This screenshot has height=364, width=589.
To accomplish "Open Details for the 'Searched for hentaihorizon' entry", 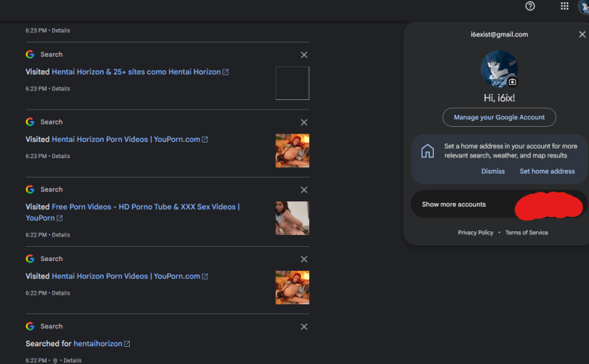I will 72,360.
